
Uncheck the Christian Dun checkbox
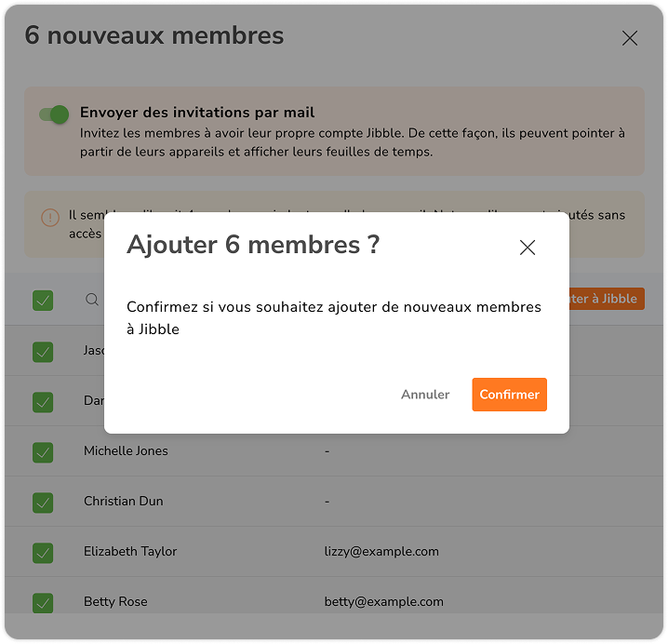tap(43, 502)
